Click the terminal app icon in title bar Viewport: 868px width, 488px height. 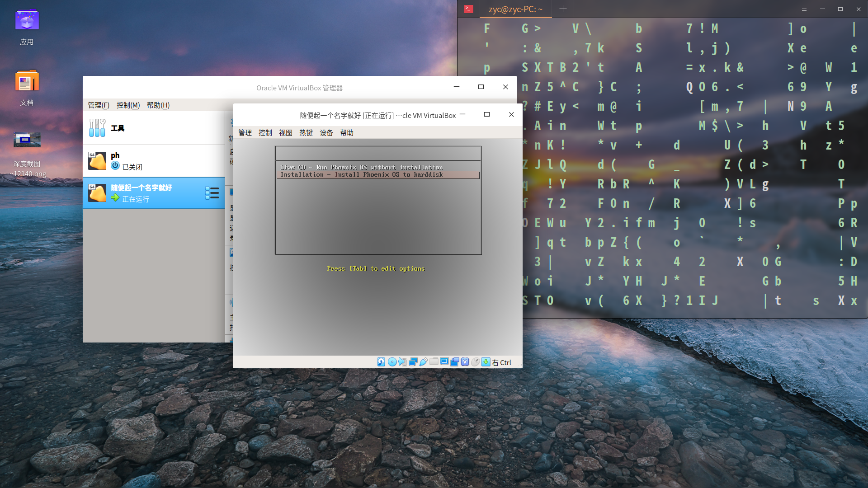coord(469,9)
